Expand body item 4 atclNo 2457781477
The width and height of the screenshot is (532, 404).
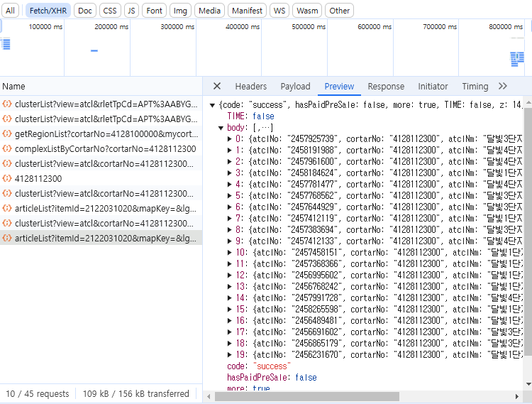click(230, 185)
